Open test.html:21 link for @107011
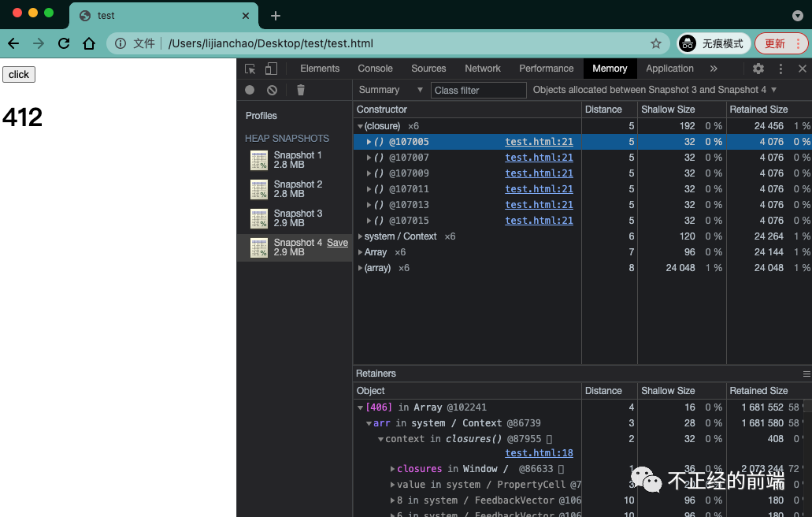 539,189
